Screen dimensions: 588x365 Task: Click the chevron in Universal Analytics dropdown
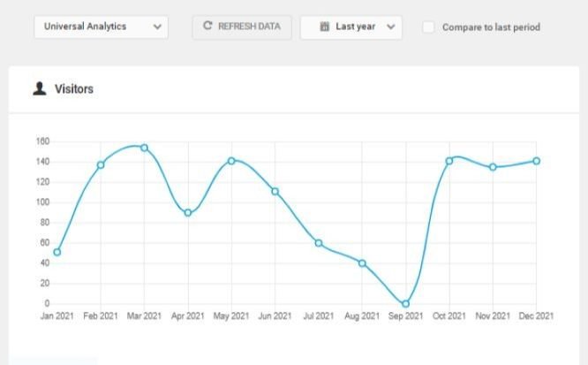pos(157,27)
